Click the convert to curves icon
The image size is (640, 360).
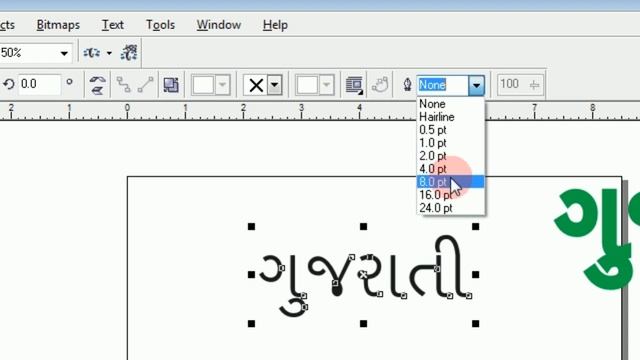tap(380, 84)
